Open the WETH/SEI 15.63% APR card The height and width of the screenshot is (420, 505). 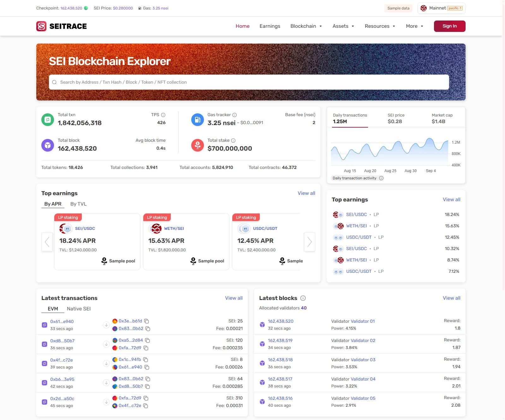click(186, 242)
